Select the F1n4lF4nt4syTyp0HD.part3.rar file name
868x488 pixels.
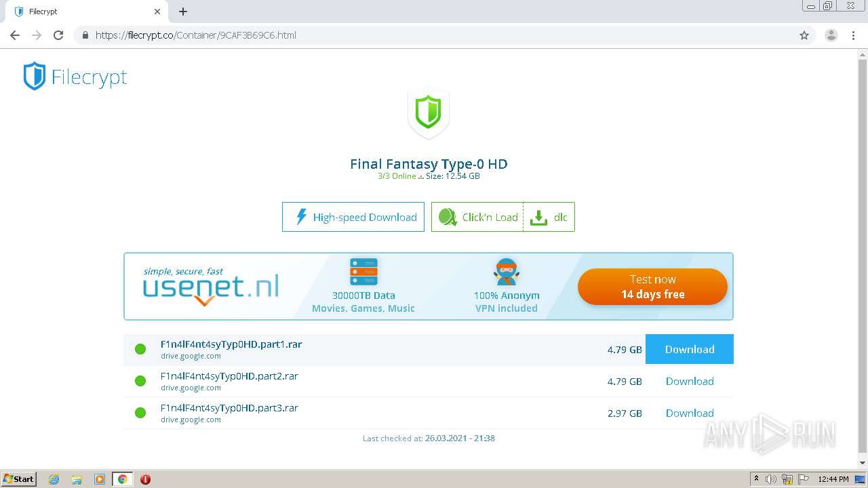point(229,408)
